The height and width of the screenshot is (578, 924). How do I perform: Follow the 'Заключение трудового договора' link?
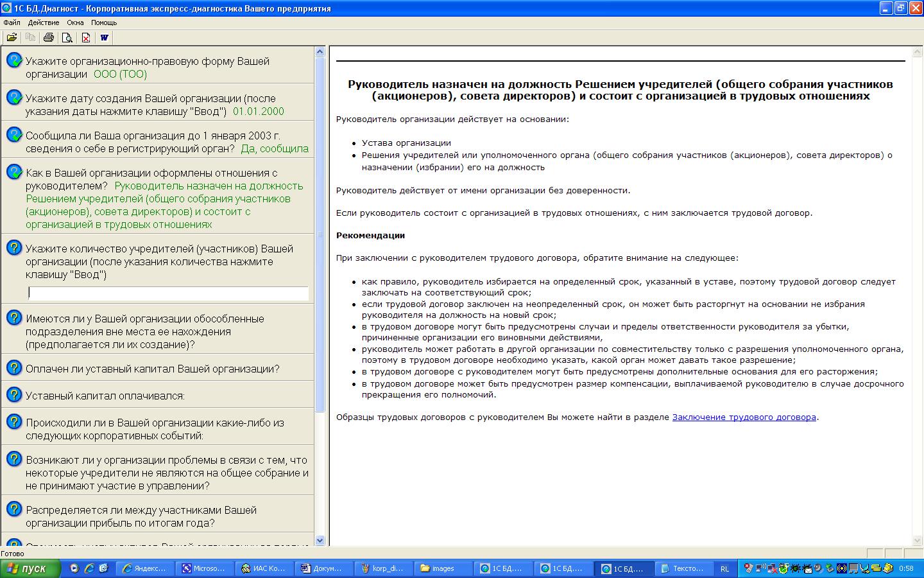click(x=744, y=417)
